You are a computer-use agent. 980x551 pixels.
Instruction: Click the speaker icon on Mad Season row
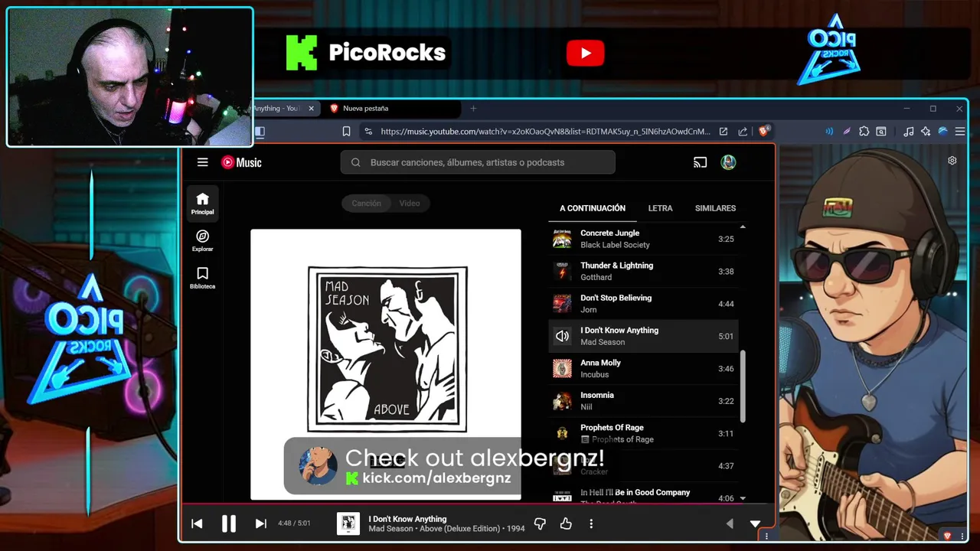tap(562, 336)
